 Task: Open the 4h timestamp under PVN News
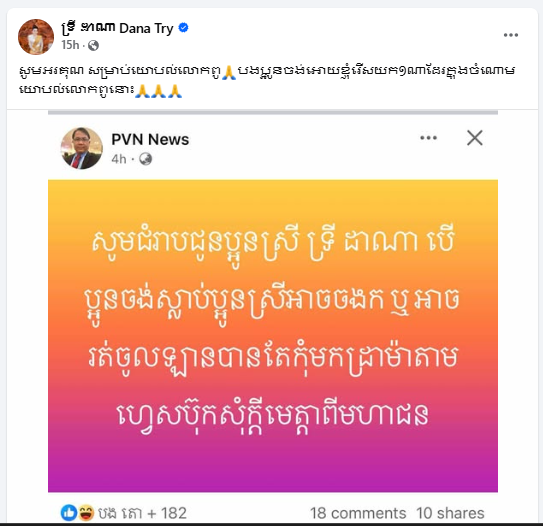(x=118, y=159)
